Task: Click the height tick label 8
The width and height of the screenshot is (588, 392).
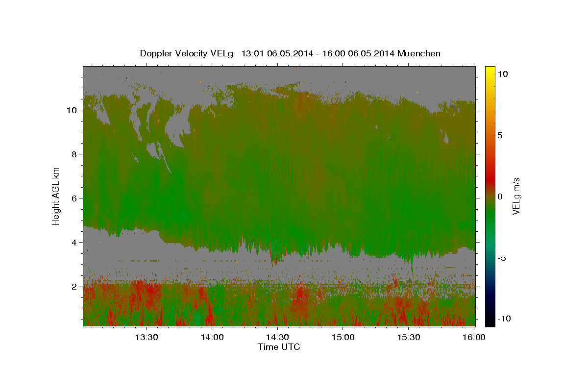Action: pos(74,154)
